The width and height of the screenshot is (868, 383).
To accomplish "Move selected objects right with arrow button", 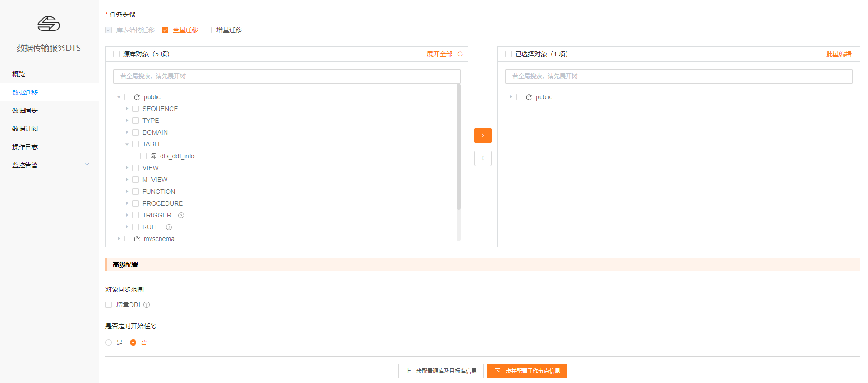I will [483, 136].
